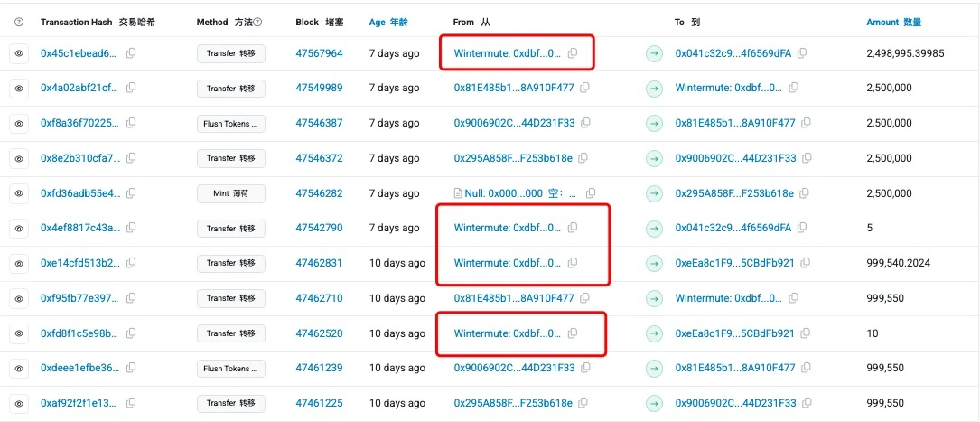Click the Mint method button
980x422 pixels.
[230, 193]
